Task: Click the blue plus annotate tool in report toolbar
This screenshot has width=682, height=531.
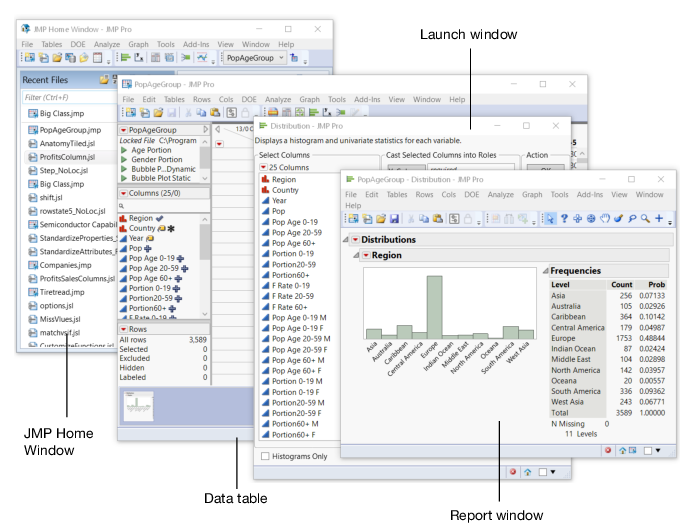Action: [x=659, y=219]
